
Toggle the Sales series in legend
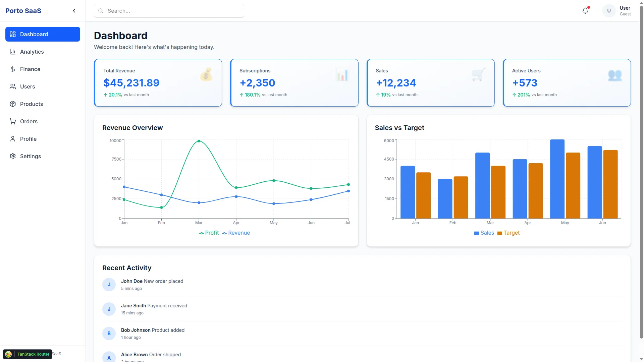(484, 233)
